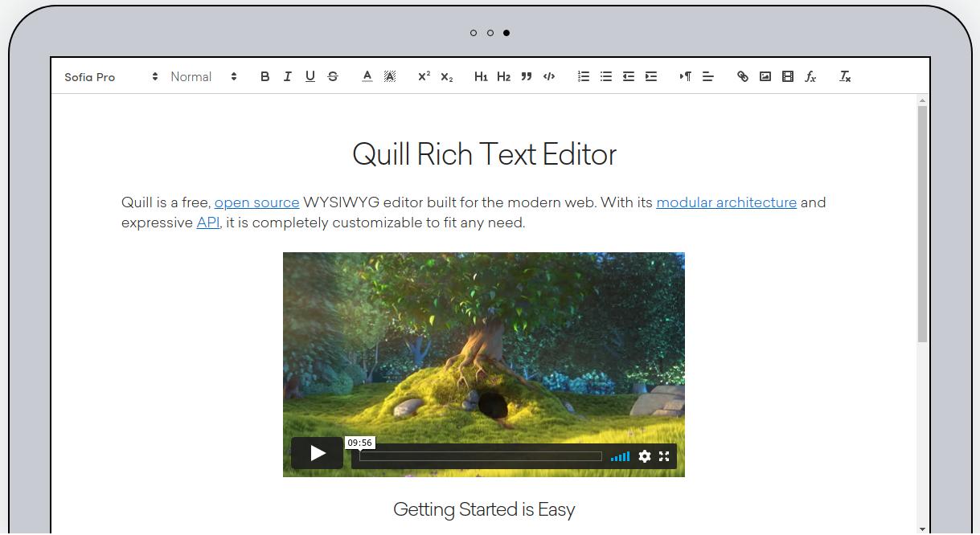
Task: Open the text alignment dropdown
Action: (708, 77)
